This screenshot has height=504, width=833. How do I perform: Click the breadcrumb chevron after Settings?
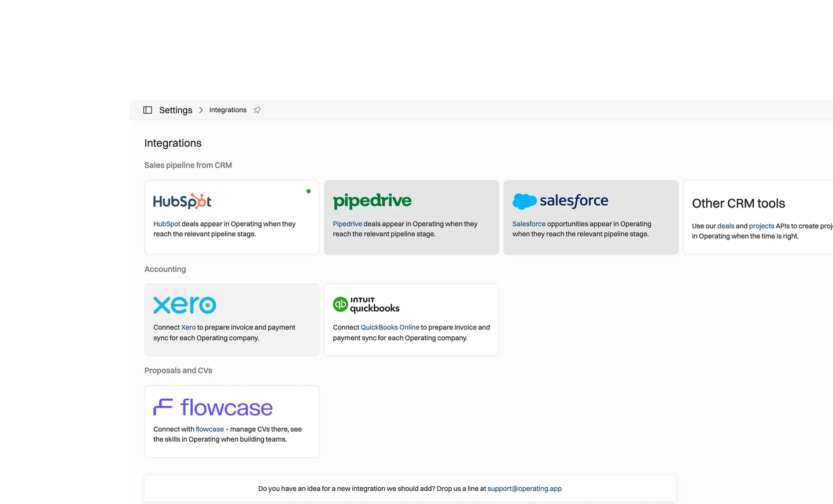pos(201,110)
